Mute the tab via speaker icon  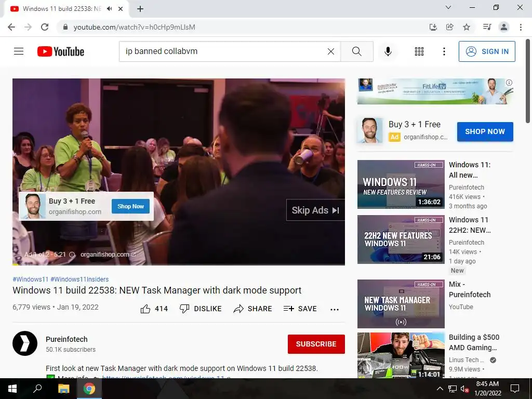[x=109, y=9]
